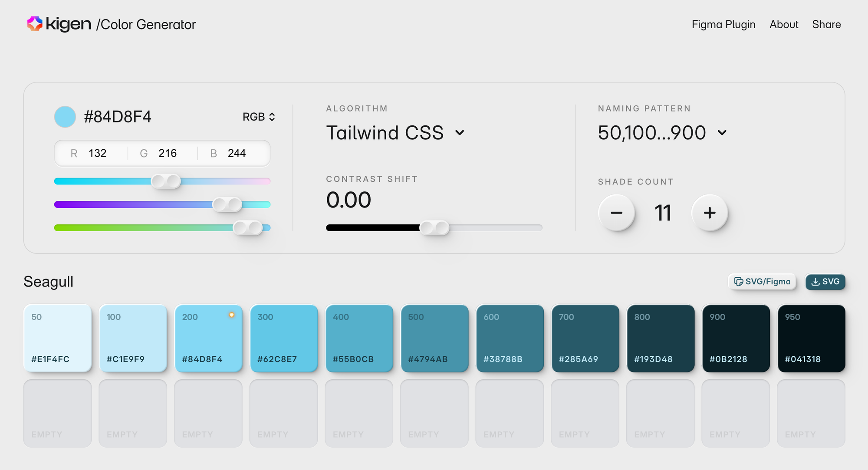Open the Figma Plugin link
The image size is (868, 470).
coord(723,24)
